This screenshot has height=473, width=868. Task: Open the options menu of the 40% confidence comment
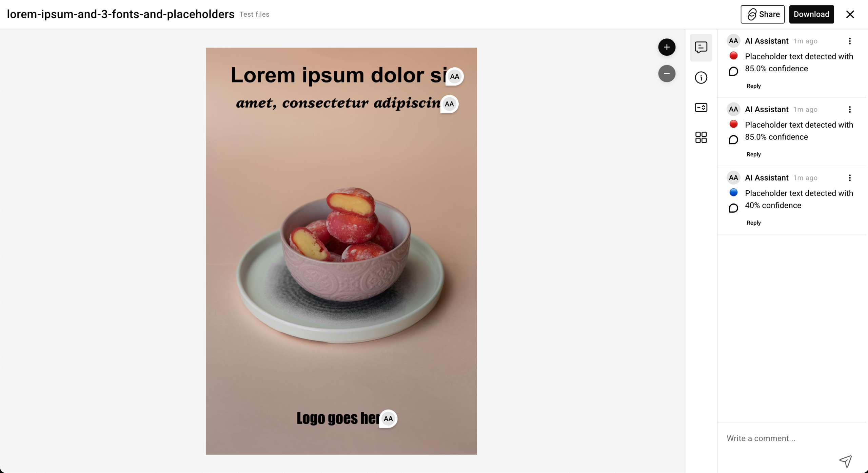tap(850, 178)
